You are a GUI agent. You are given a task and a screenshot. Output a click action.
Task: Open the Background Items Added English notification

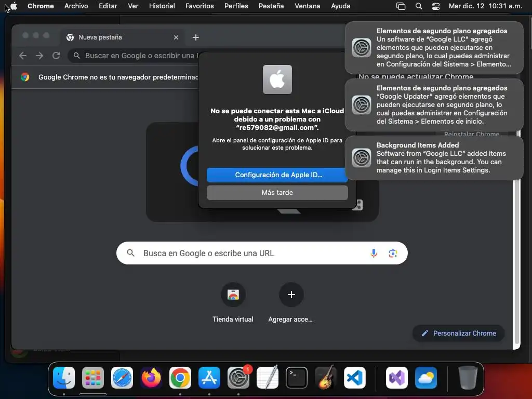click(x=434, y=158)
